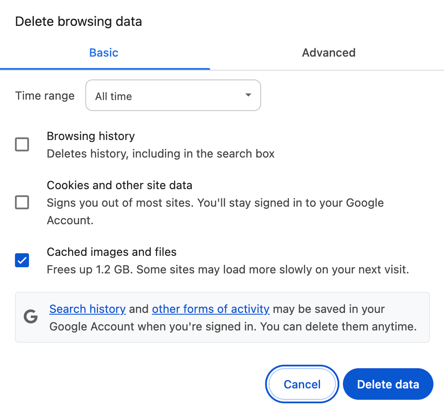Click the Delete data button
Viewport: 444px width, 409px height.
pos(388,384)
